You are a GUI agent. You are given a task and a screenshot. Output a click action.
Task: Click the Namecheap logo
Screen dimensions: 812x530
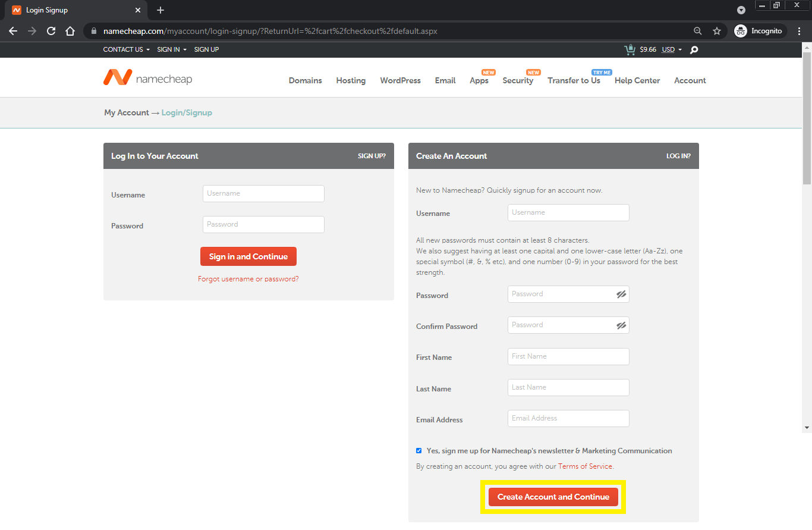(x=147, y=77)
